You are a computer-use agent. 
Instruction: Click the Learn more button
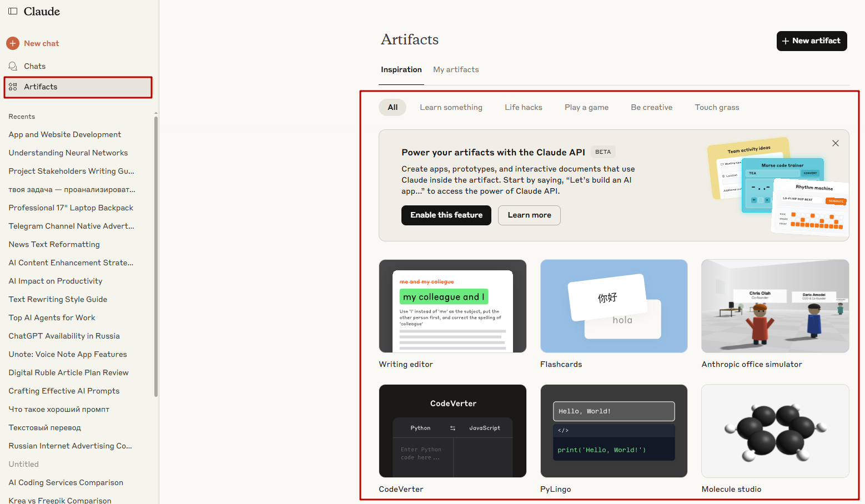coord(529,215)
